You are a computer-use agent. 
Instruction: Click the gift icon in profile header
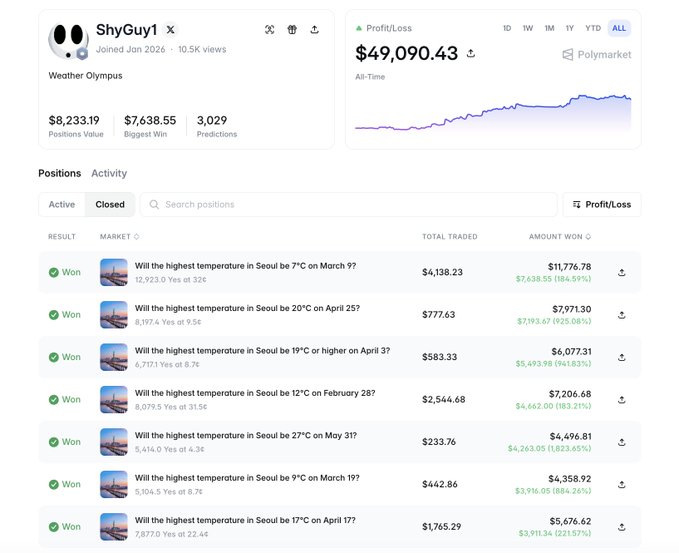point(292,29)
